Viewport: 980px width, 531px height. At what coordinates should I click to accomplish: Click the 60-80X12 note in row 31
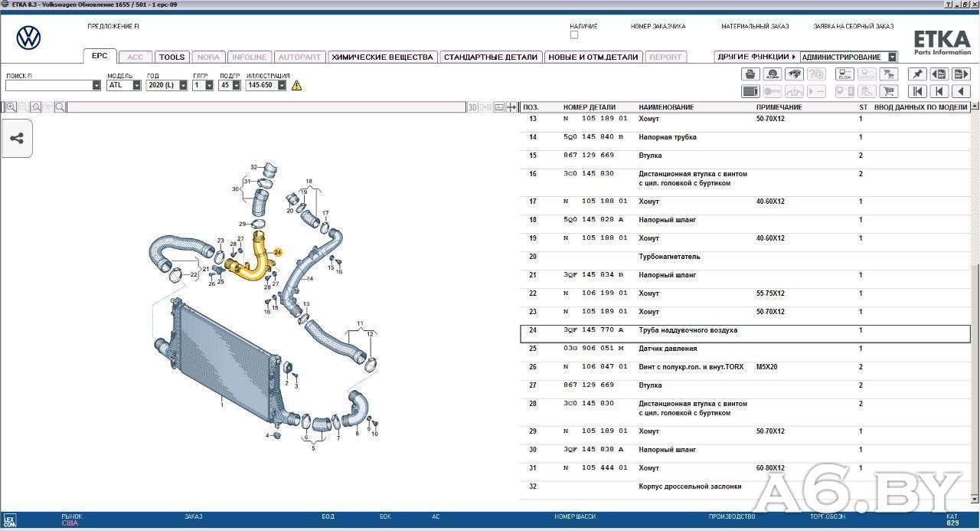click(x=770, y=468)
